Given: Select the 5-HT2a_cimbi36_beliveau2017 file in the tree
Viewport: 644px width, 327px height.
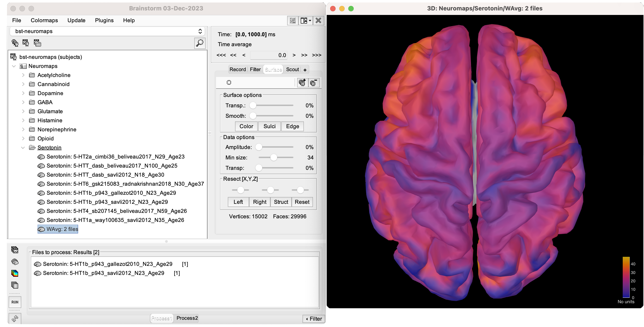Looking at the screenshot, I should click(x=115, y=156).
